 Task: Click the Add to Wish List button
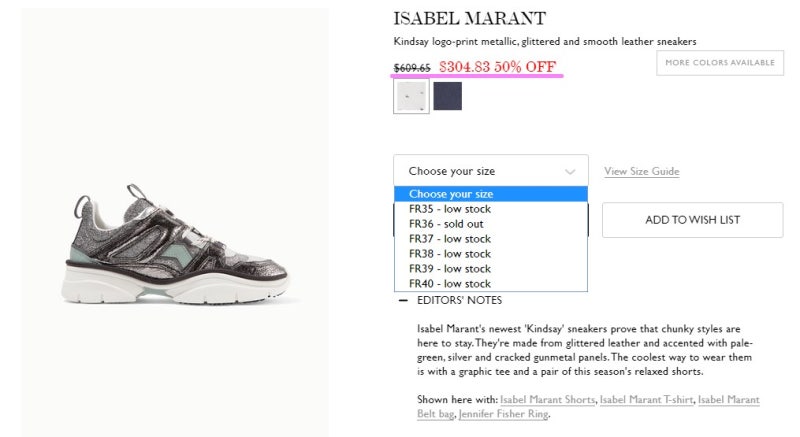tap(692, 220)
